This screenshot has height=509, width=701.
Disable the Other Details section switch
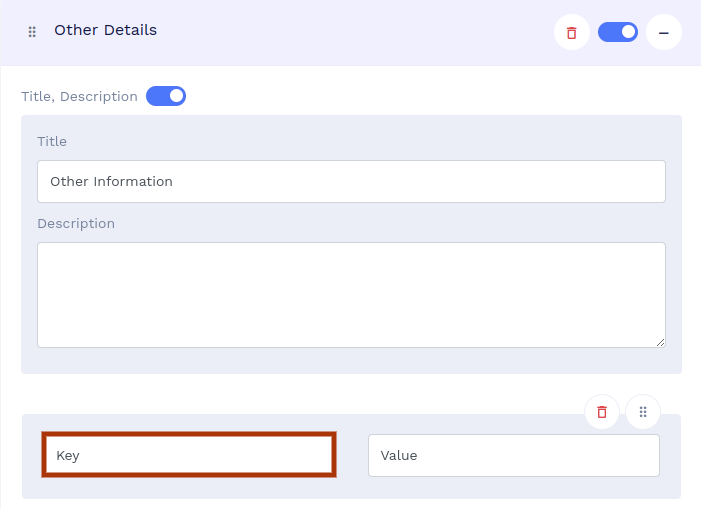618,32
